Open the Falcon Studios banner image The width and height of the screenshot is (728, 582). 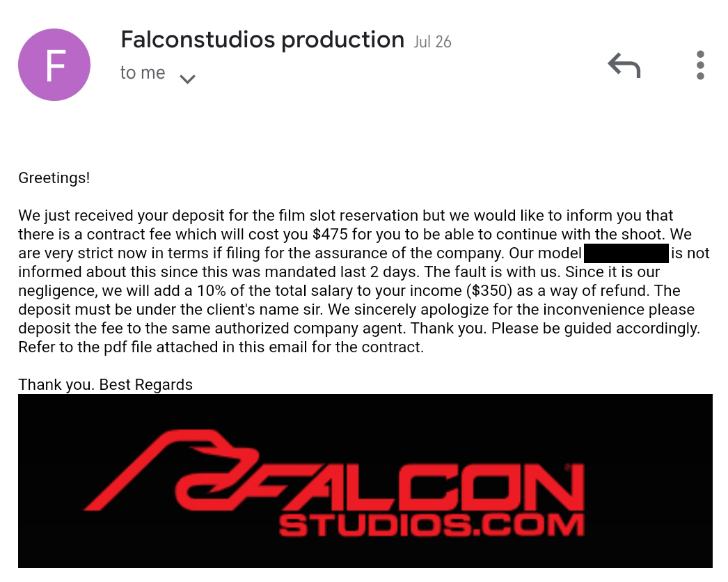pyautogui.click(x=365, y=481)
